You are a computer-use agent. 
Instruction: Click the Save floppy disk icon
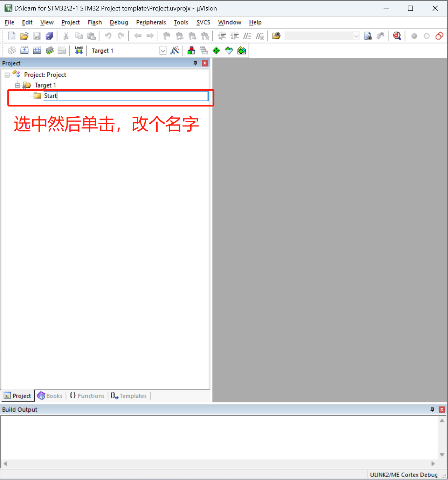[37, 36]
